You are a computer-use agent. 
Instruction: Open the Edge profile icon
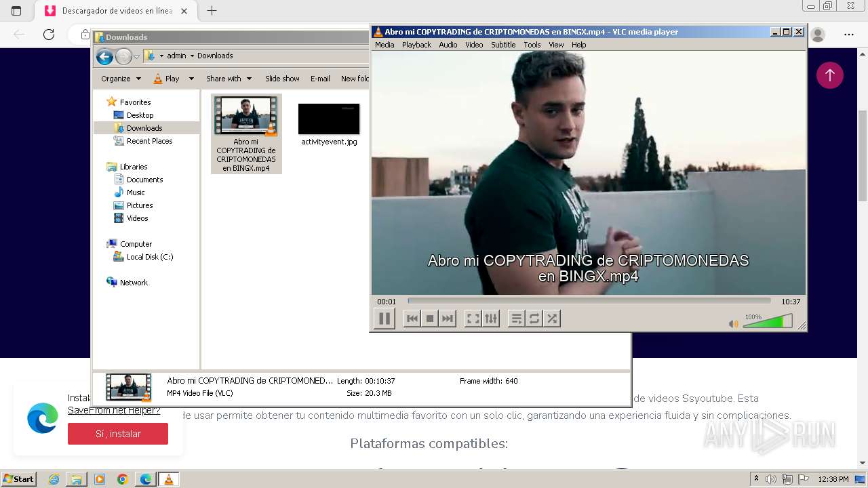(818, 35)
